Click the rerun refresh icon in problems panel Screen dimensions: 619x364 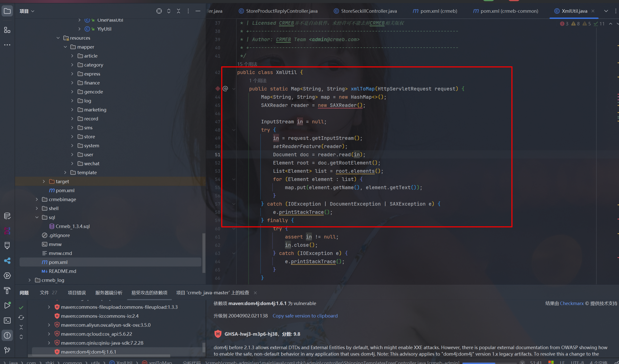pos(21,317)
